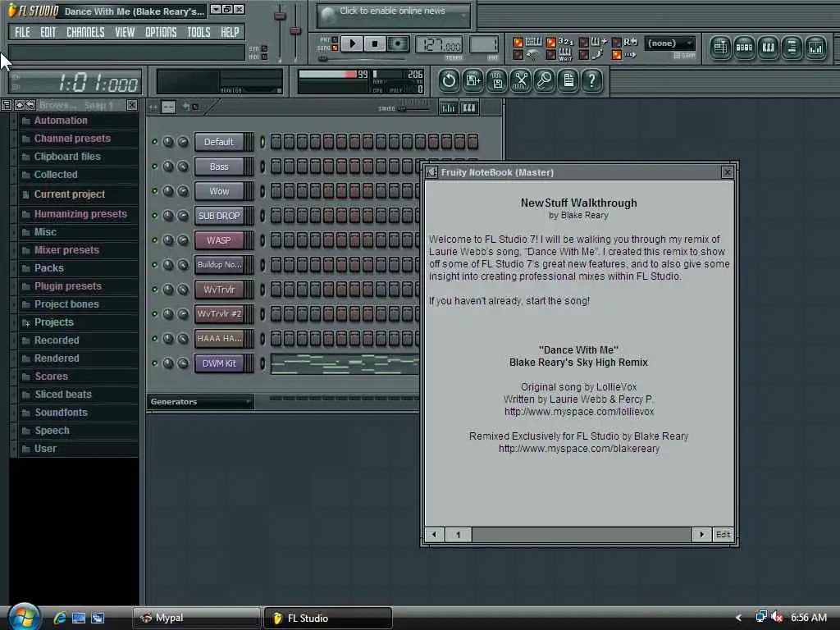Click the volume knob on Bass channel
This screenshot has width=840, height=630.
[183, 167]
